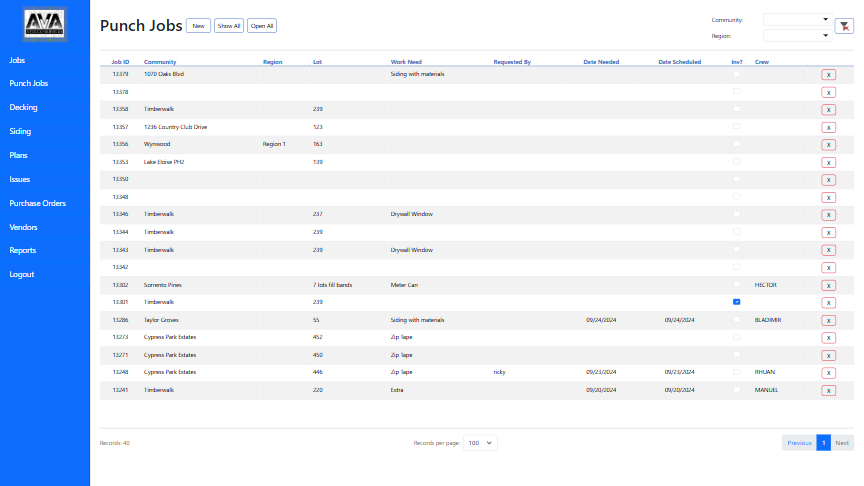Uncheck the Inv checkbox for job 13301
The width and height of the screenshot is (864, 486).
736,301
